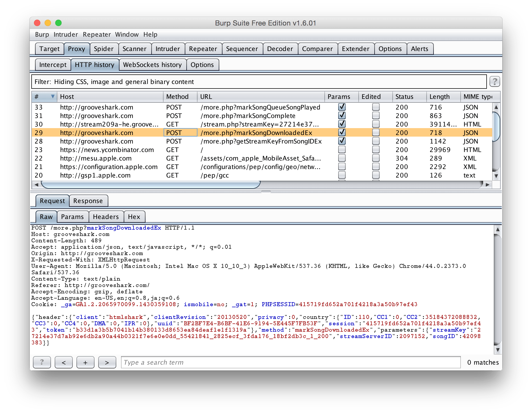
Task: Click the history vertical scrollbar thumb
Action: click(496, 127)
